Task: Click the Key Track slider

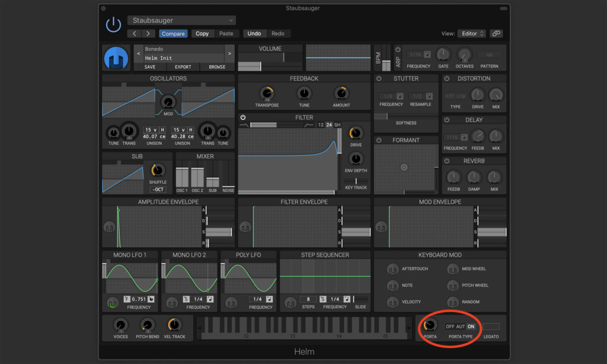Action: click(356, 181)
